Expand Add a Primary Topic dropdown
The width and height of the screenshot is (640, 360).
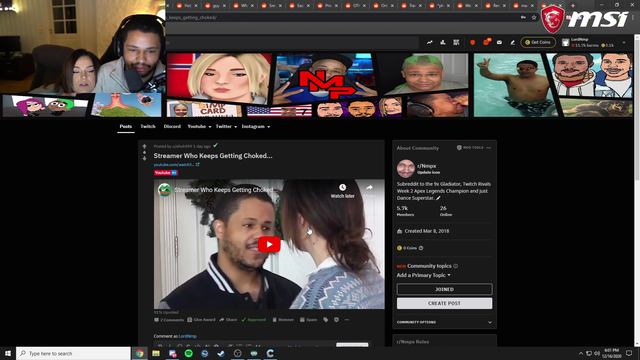[x=424, y=275]
